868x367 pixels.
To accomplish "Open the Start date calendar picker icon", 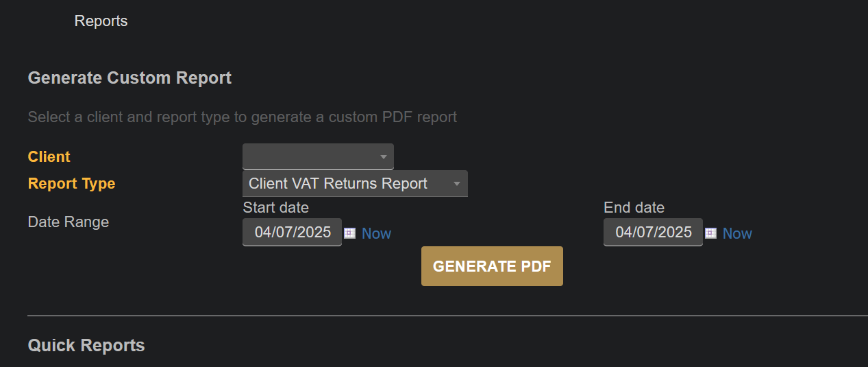I will click(x=349, y=233).
